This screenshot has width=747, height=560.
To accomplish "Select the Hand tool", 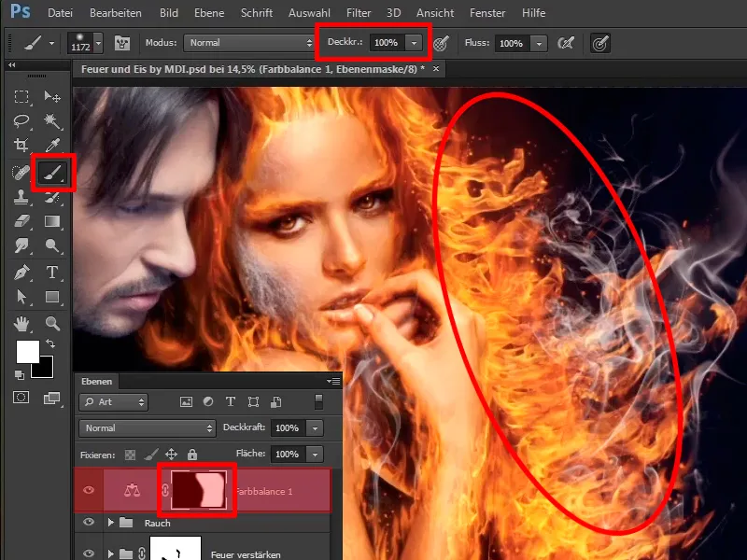I will click(x=21, y=324).
